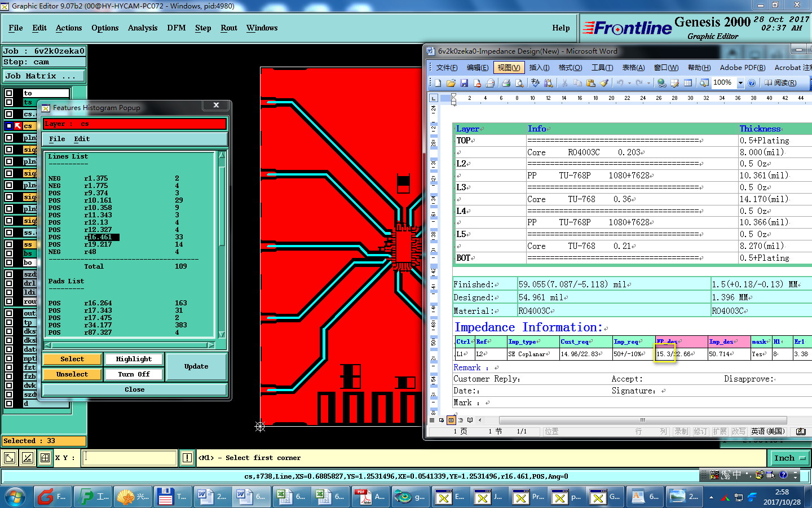The height and width of the screenshot is (508, 812).
Task: Click the Unselect button
Action: [x=72, y=374]
